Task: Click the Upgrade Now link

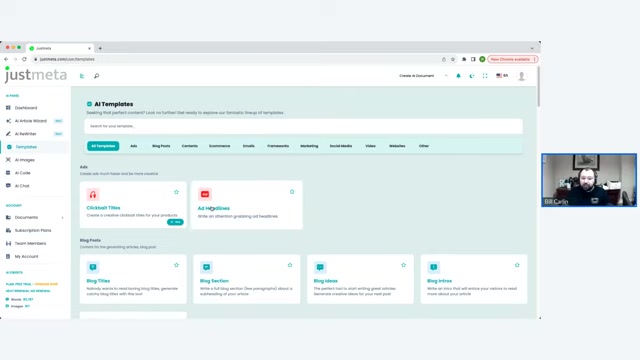Action: (46, 284)
